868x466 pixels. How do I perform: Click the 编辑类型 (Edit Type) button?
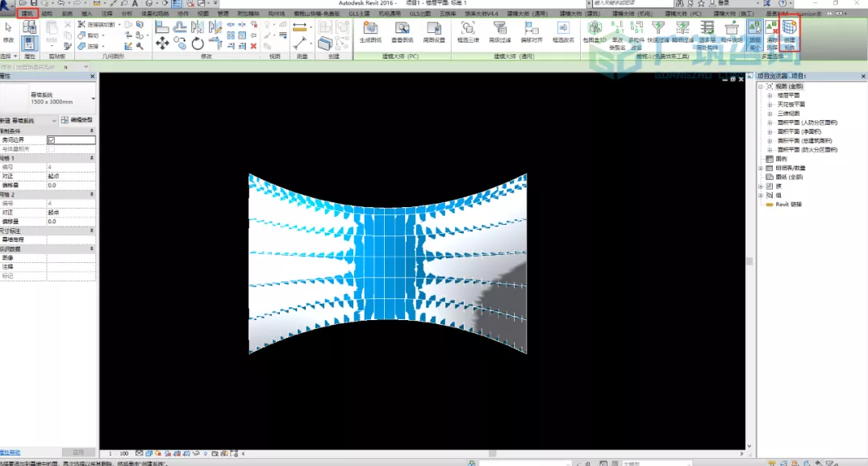[77, 120]
